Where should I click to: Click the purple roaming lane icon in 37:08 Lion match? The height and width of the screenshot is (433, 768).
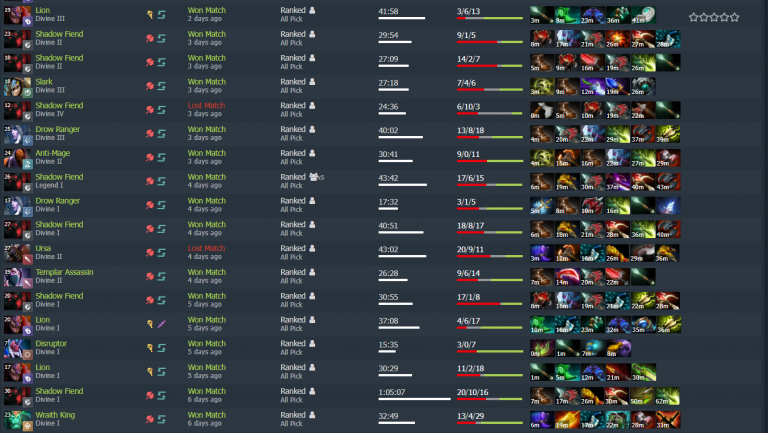pyautogui.click(x=162, y=324)
